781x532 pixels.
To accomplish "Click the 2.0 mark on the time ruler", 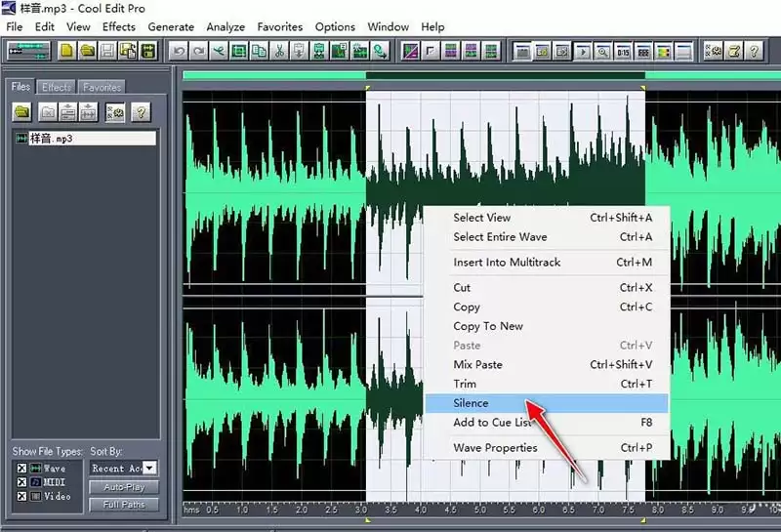I will pyautogui.click(x=302, y=510).
